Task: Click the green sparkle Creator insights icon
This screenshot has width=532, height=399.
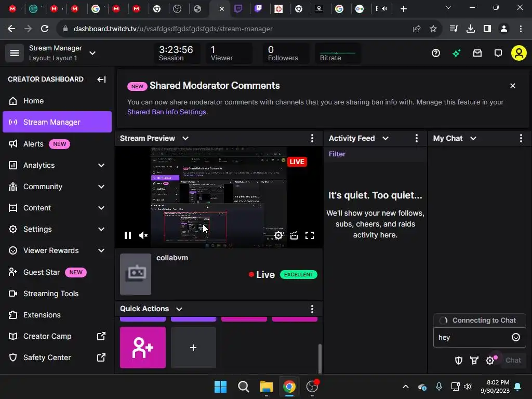Action: pos(456,53)
